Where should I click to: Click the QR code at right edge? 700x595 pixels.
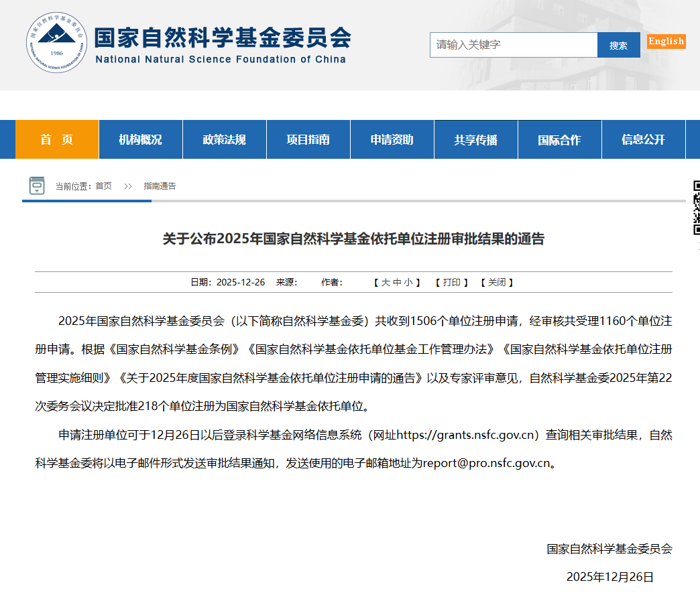(696, 207)
